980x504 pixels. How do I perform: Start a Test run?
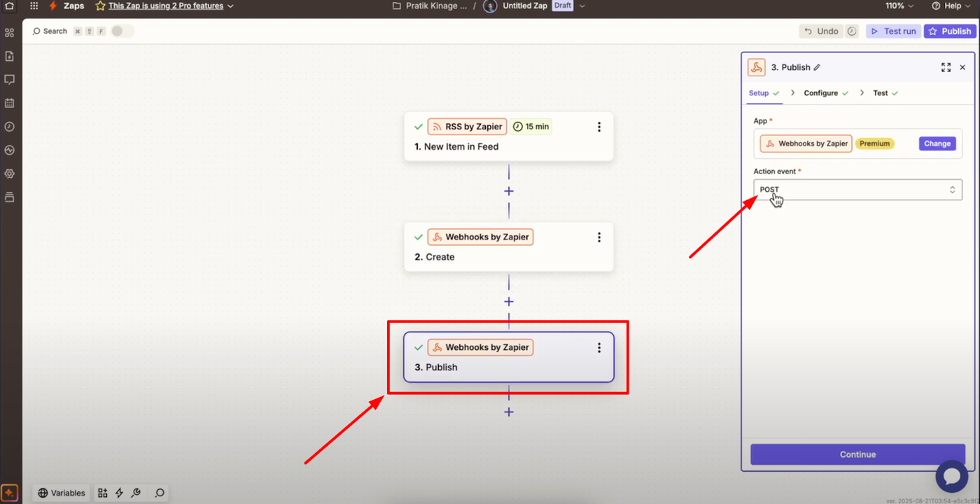coord(893,31)
